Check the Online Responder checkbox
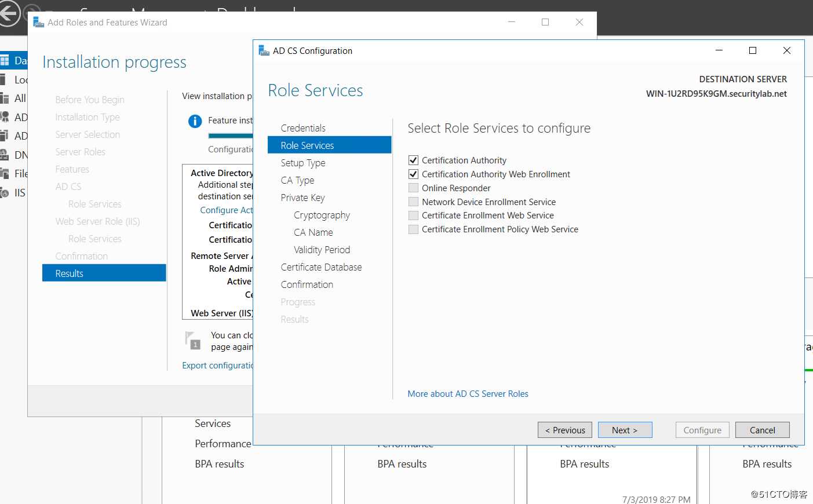 point(413,188)
